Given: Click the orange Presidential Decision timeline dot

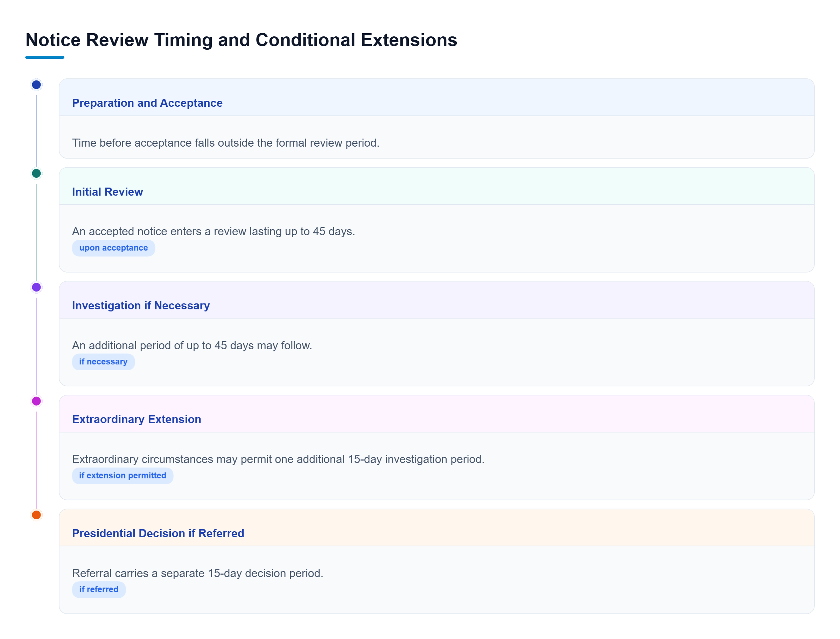Looking at the screenshot, I should (36, 515).
